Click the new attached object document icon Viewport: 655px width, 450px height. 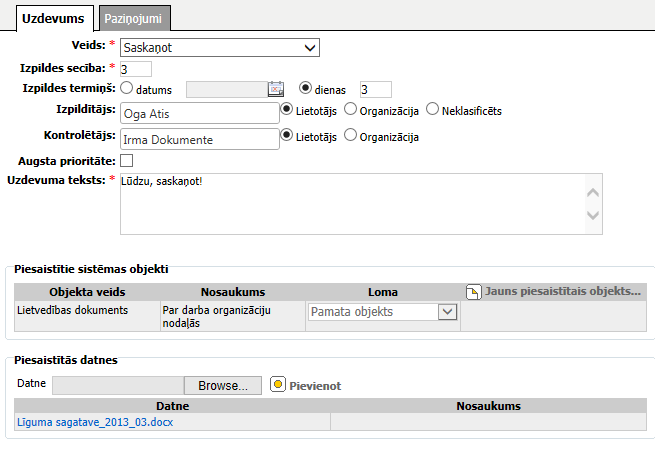[x=474, y=292]
